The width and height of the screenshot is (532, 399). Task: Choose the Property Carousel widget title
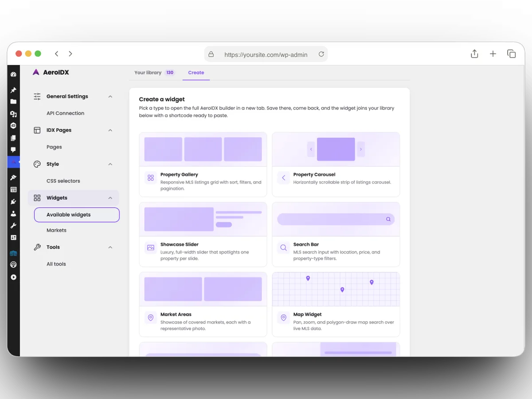(x=314, y=175)
